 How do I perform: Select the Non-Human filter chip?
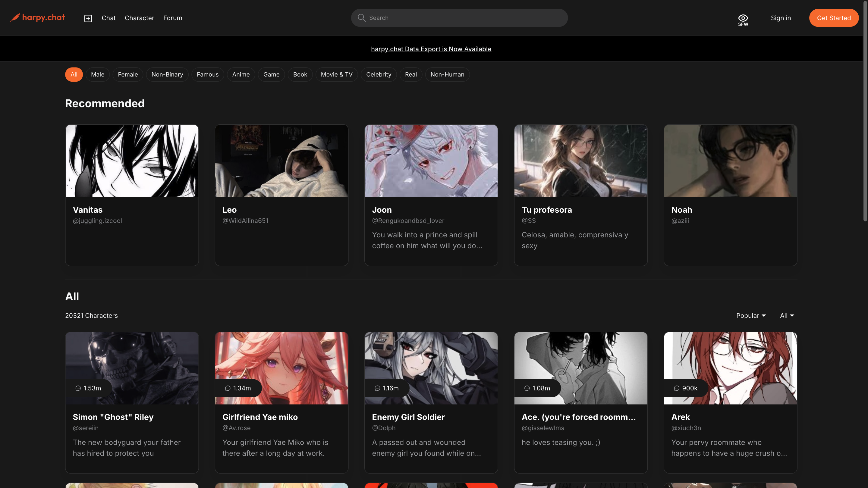[x=447, y=74]
